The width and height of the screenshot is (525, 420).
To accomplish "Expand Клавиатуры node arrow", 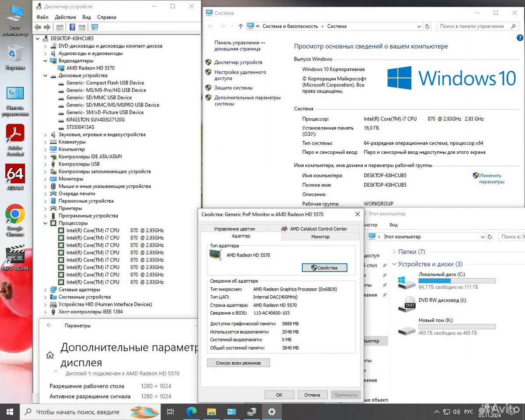I will click(45, 142).
